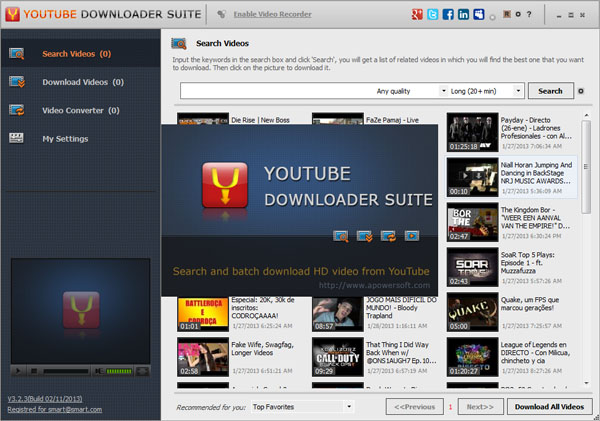The width and height of the screenshot is (600, 421).
Task: Click the gear icon beside the Search button
Action: click(x=581, y=91)
